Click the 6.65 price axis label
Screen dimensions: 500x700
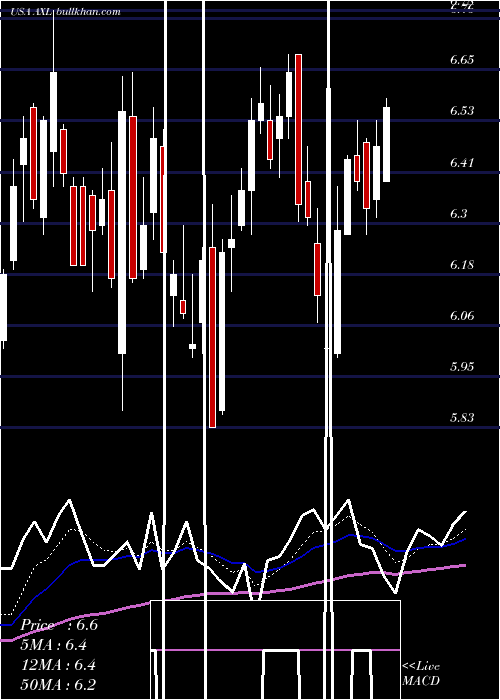[x=462, y=60]
